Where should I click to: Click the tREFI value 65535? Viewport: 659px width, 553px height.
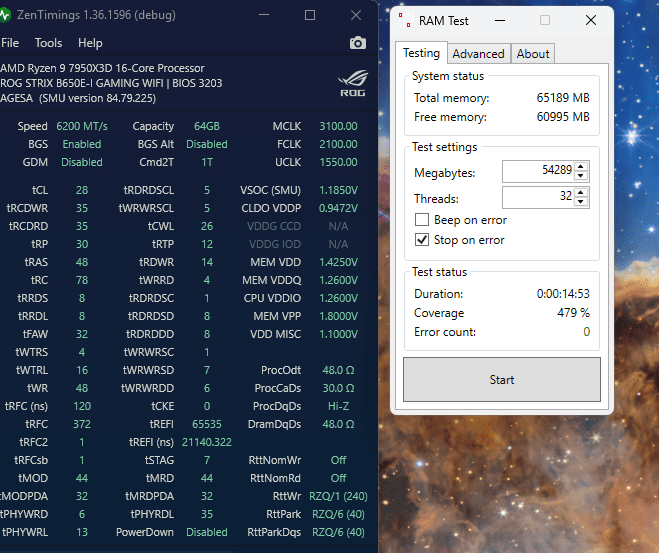[x=207, y=424]
